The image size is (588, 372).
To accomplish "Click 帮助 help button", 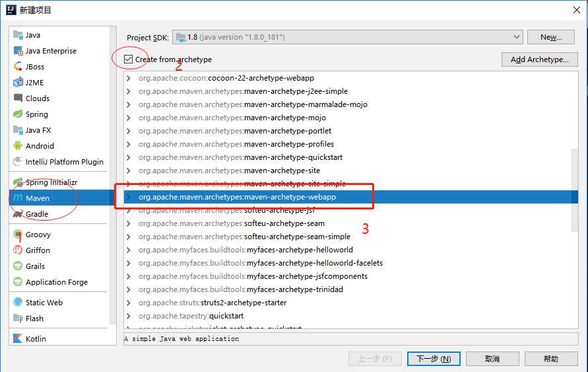I will pos(551,359).
